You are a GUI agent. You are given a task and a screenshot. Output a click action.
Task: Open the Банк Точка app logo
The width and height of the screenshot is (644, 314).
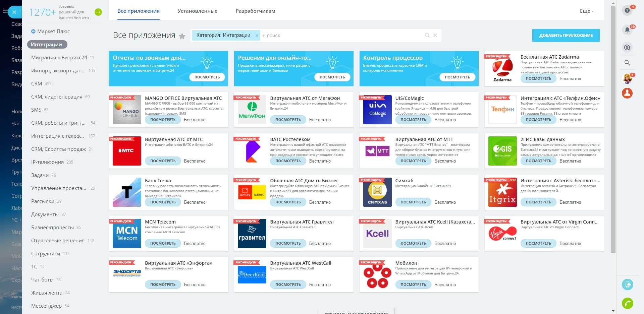point(127,192)
